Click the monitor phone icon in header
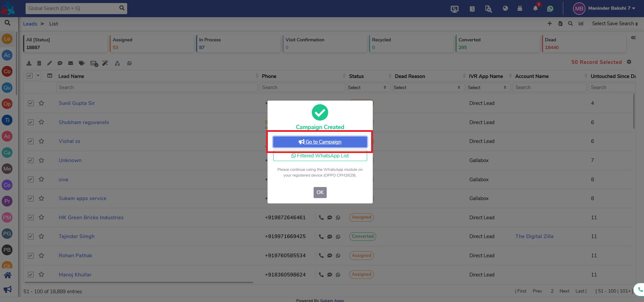644x302 pixels. pyautogui.click(x=455, y=9)
